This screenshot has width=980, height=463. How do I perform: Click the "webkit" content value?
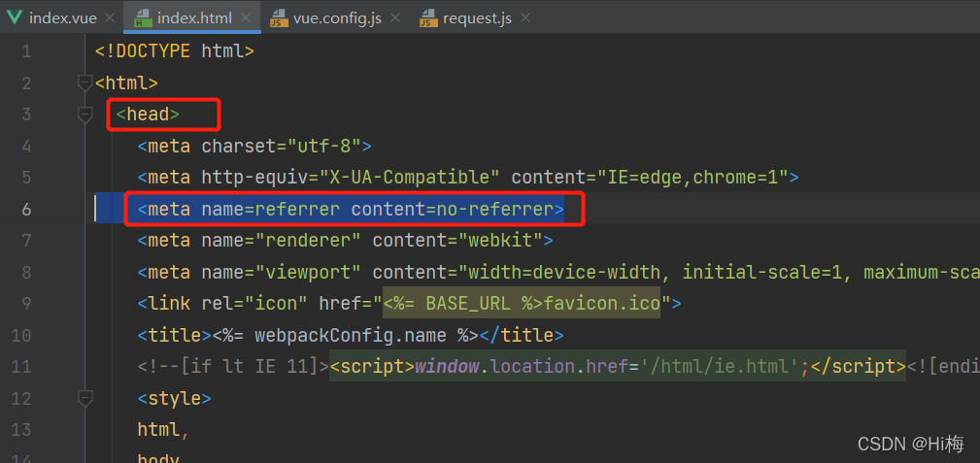(x=501, y=241)
